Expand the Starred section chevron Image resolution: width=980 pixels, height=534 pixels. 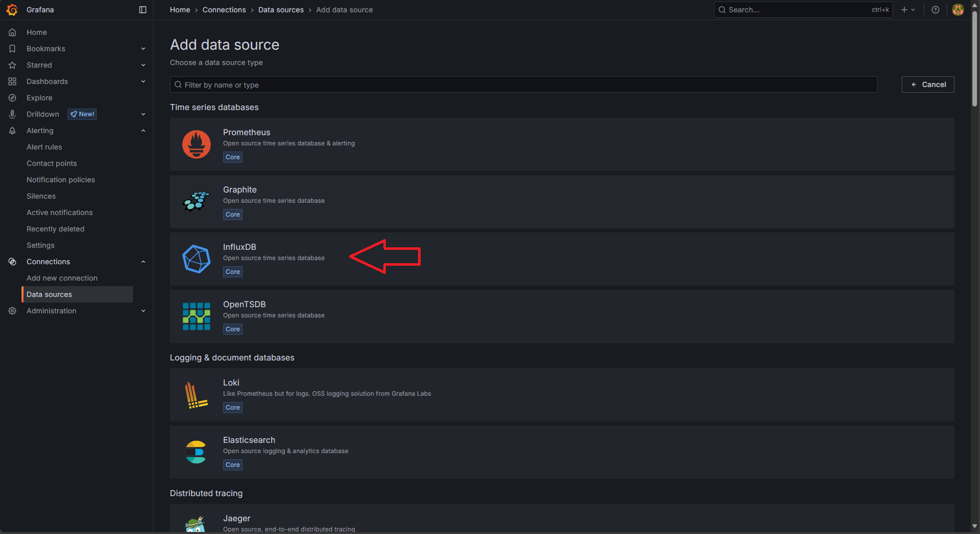pyautogui.click(x=143, y=65)
